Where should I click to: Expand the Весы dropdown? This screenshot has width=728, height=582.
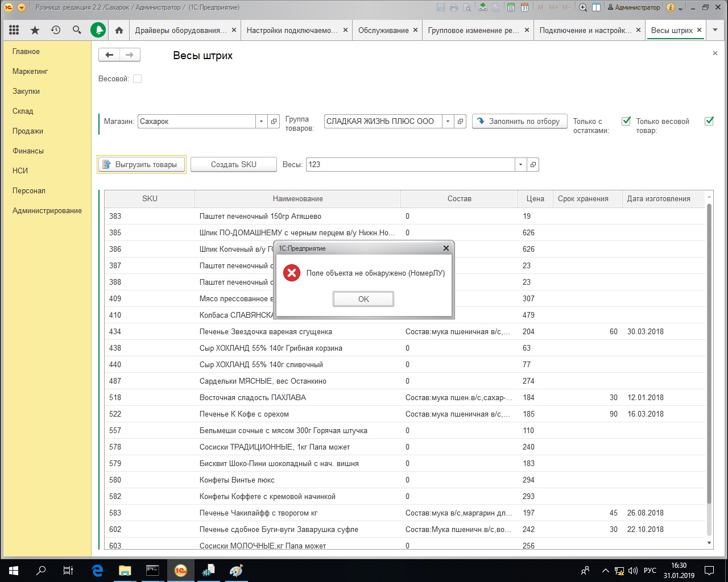pyautogui.click(x=520, y=164)
